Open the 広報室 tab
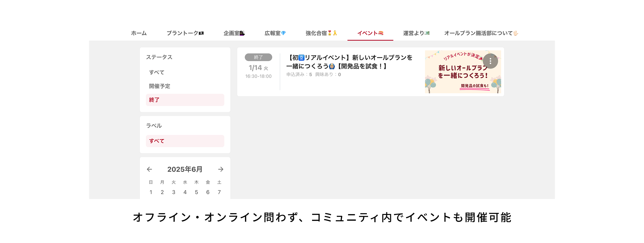The height and width of the screenshot is (243, 644). click(x=275, y=33)
